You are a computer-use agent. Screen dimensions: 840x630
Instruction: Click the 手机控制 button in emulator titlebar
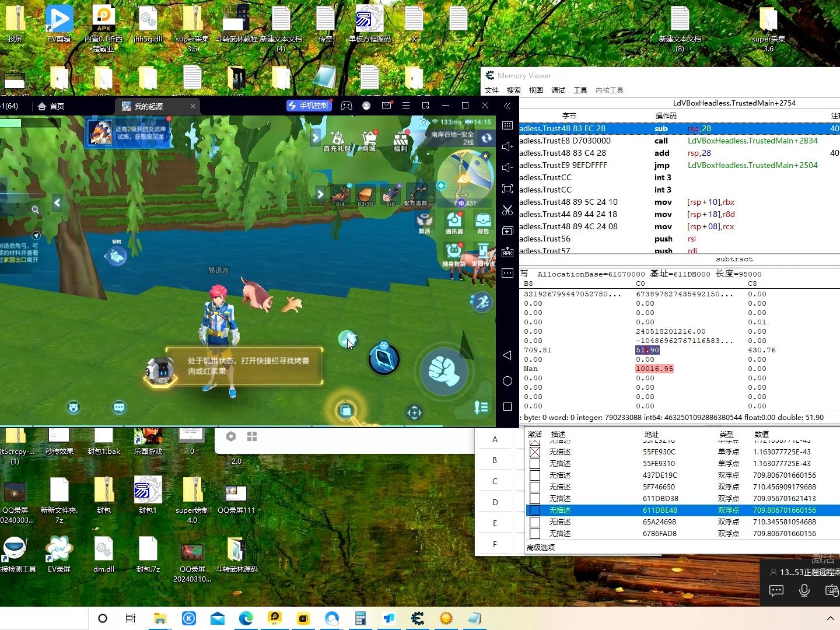pyautogui.click(x=309, y=106)
